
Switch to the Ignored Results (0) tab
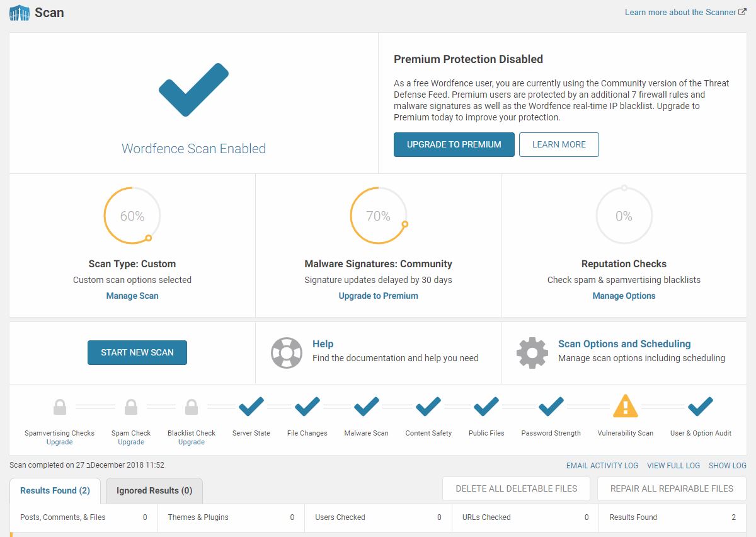154,490
